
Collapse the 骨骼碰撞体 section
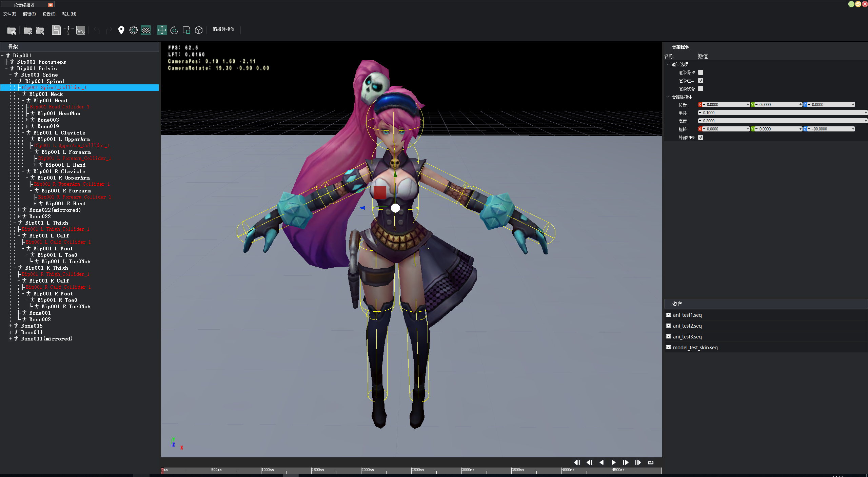[x=668, y=97]
